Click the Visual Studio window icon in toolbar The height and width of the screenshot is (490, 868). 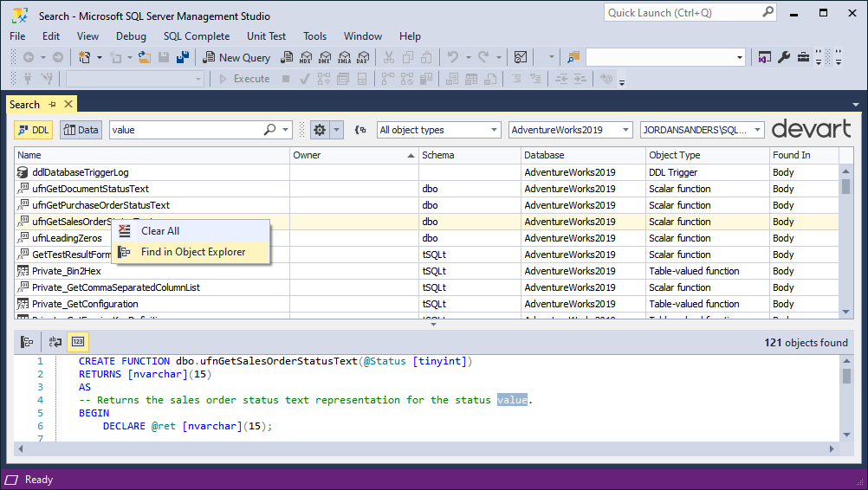coord(765,57)
